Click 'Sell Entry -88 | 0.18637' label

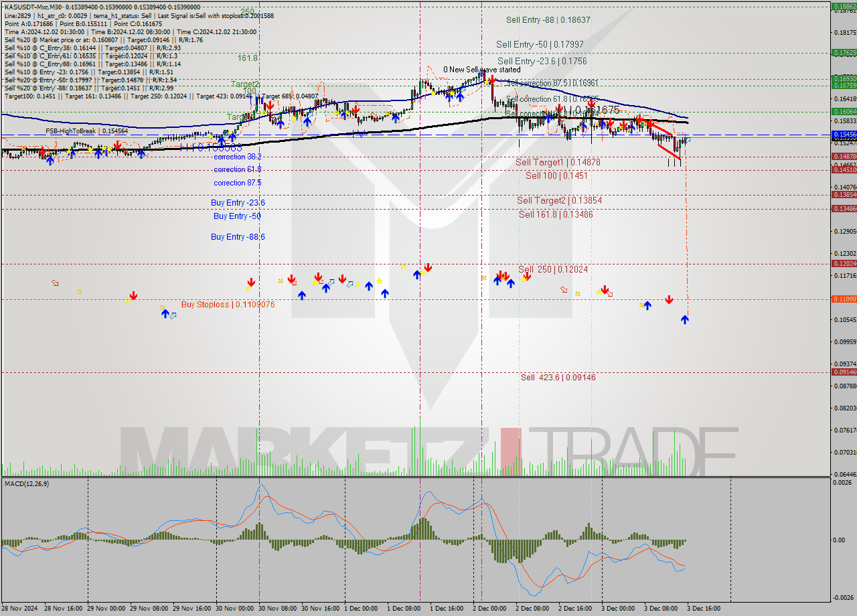coord(548,20)
